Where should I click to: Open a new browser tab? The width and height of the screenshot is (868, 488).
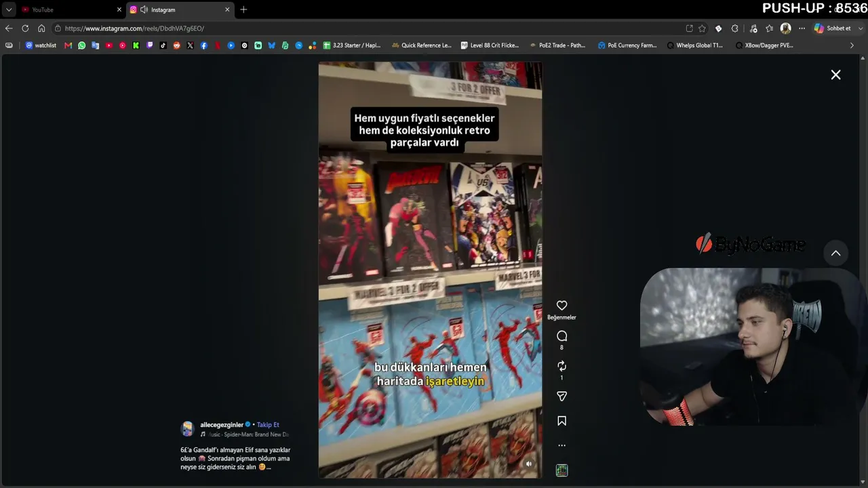click(243, 9)
